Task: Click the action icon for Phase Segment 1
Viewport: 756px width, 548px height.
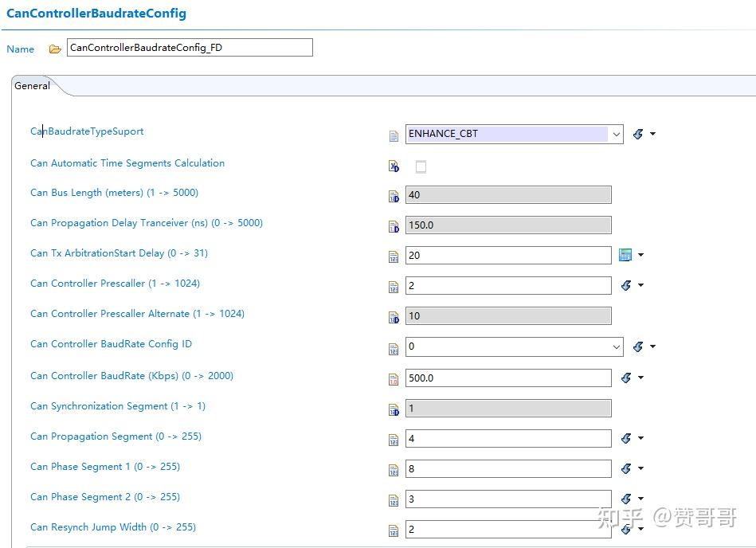Action: 626,468
